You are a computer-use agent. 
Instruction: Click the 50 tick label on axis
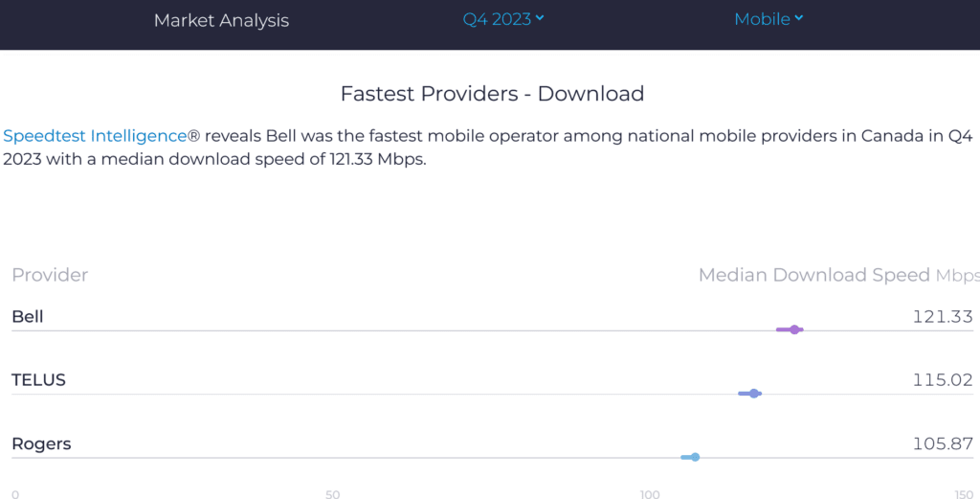[332, 494]
